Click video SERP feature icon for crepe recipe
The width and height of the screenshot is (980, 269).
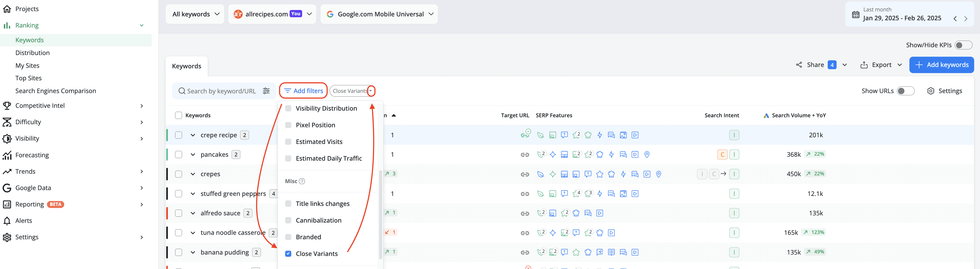[x=635, y=135]
